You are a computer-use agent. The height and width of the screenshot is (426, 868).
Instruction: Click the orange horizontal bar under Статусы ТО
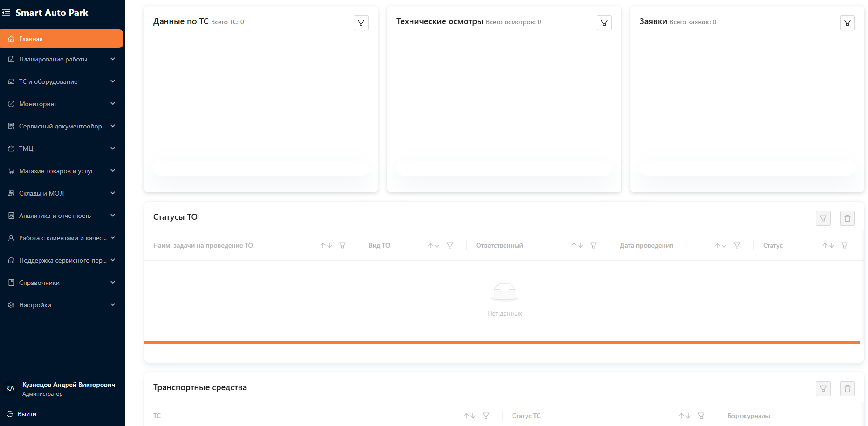[501, 343]
